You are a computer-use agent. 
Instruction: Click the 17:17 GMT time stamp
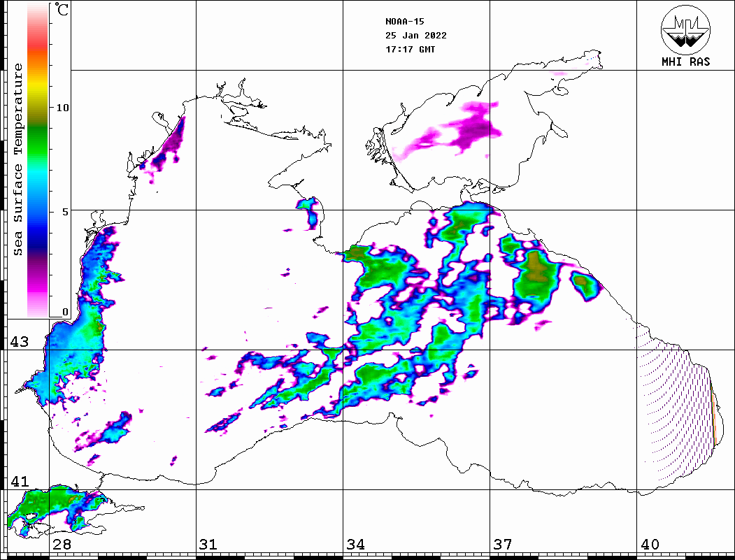click(410, 50)
